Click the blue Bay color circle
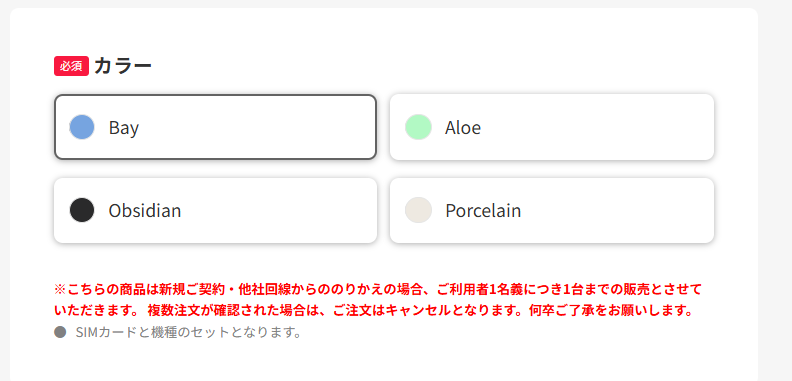Image resolution: width=792 pixels, height=381 pixels. (x=82, y=127)
